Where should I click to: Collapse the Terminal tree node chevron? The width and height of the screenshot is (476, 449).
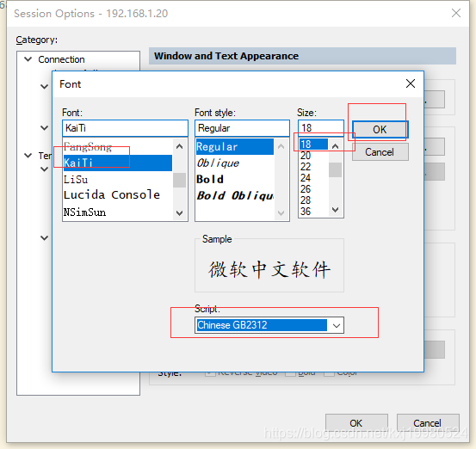click(x=28, y=156)
